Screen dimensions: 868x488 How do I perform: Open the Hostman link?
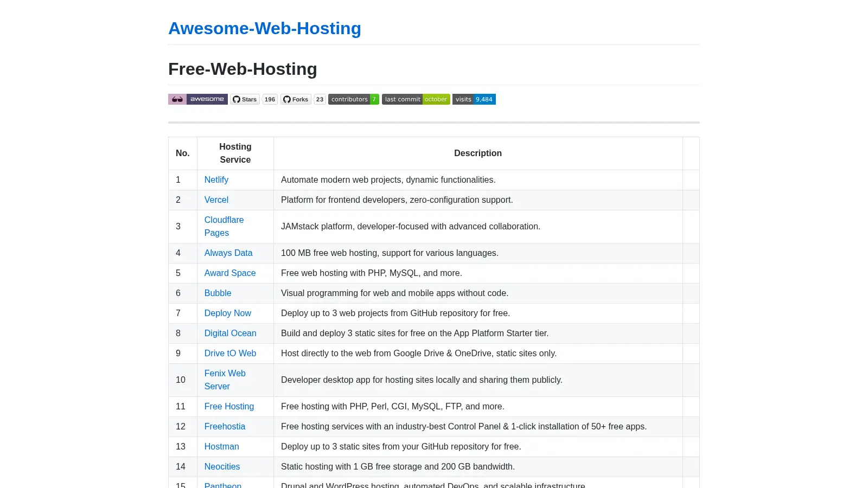(x=222, y=446)
